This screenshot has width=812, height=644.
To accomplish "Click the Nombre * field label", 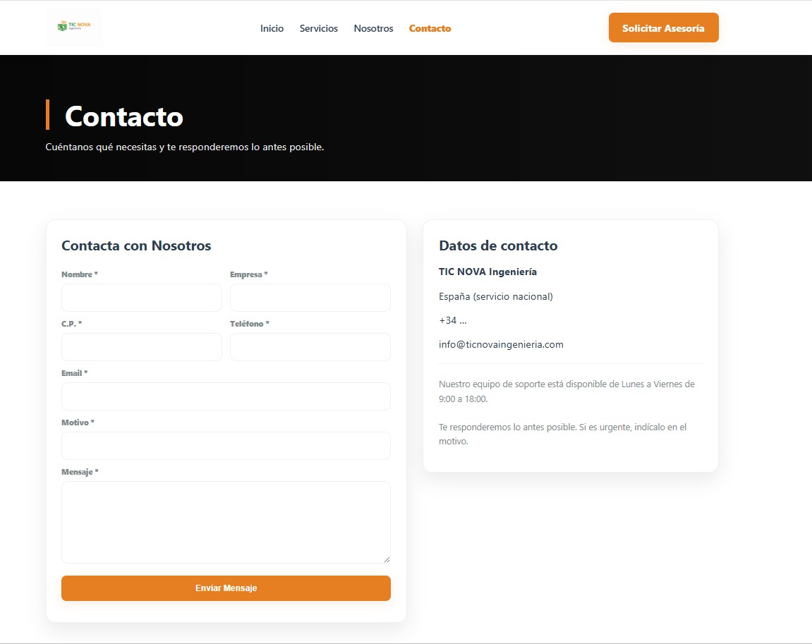I will pyautogui.click(x=79, y=274).
